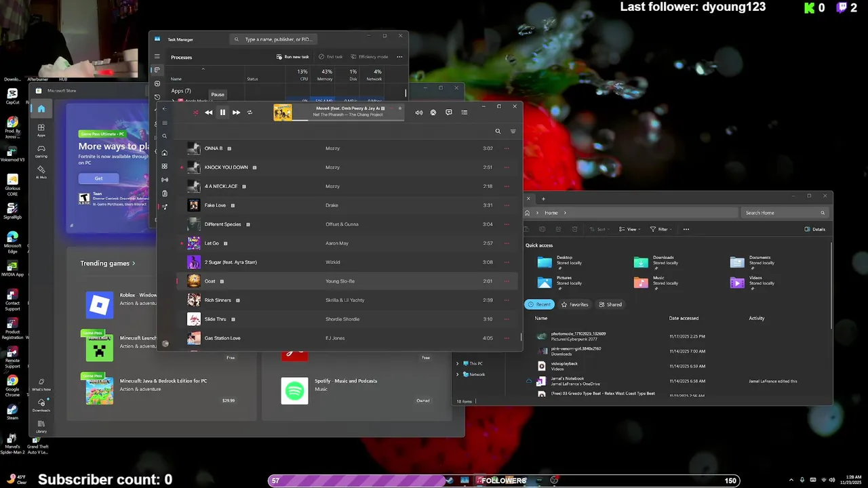
Task: Open AI Hub in Microsoft Store sidebar
Action: pos(41,172)
